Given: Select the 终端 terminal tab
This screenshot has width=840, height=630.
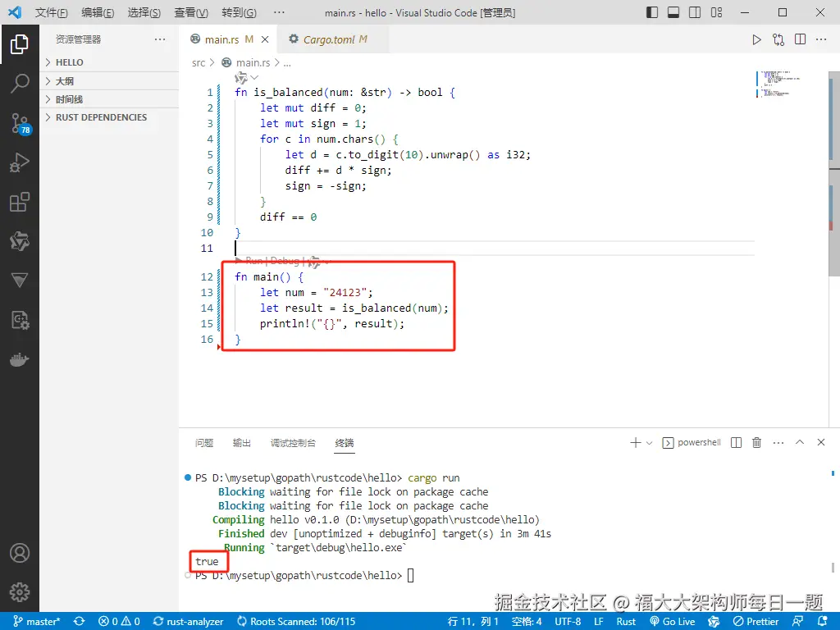Looking at the screenshot, I should pos(345,443).
